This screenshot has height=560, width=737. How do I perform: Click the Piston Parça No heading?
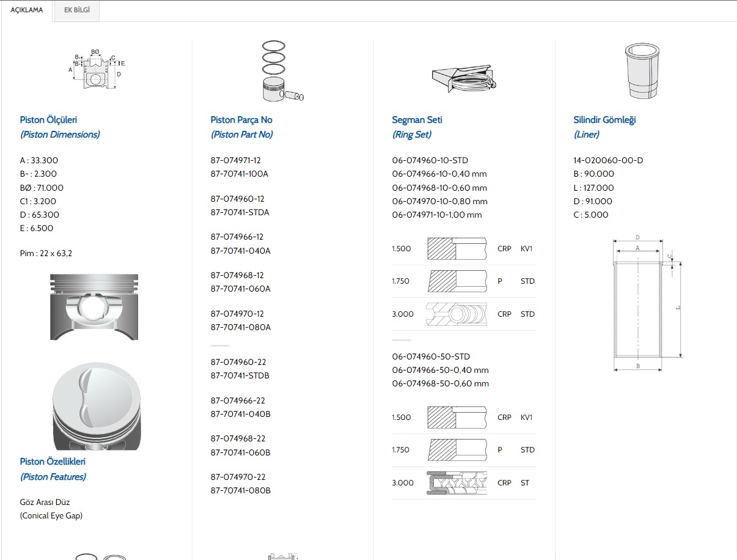(x=241, y=120)
